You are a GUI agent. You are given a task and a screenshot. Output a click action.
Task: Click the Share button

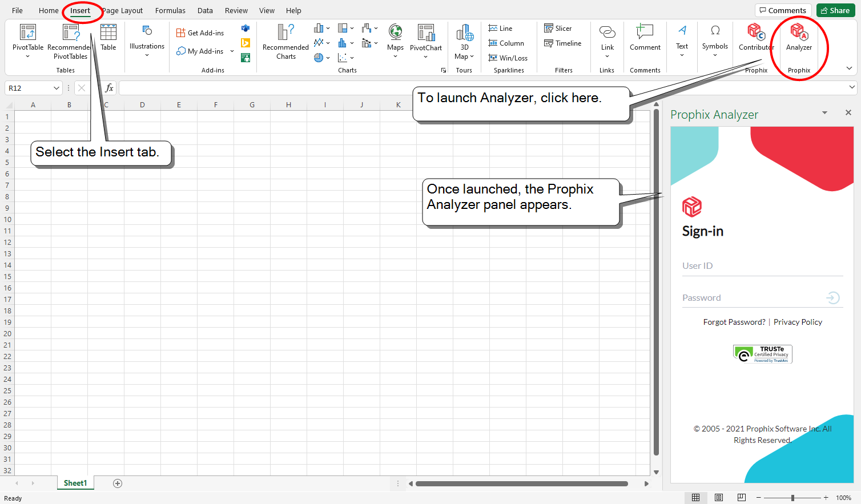[x=835, y=10]
